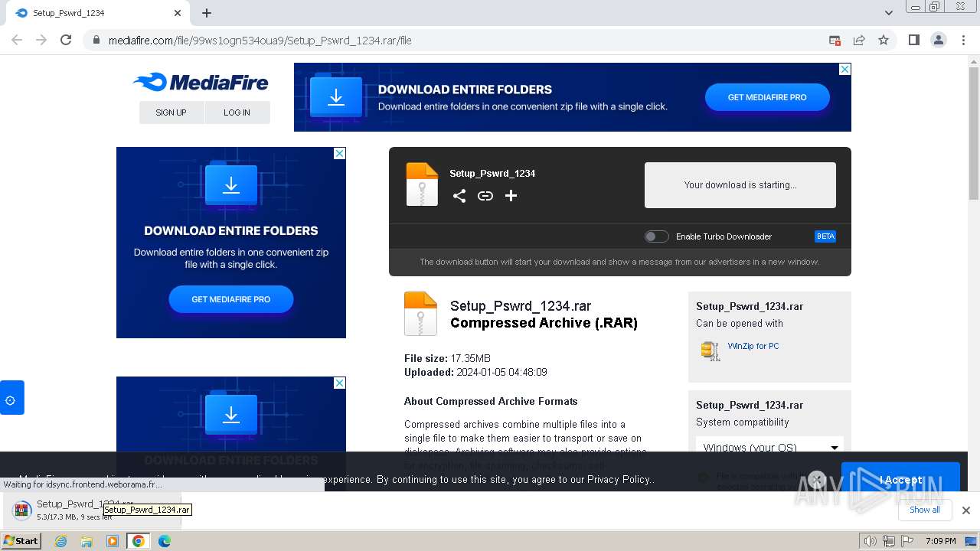Accept cookies with I Accept button
Image resolution: width=980 pixels, height=551 pixels.
(x=900, y=479)
